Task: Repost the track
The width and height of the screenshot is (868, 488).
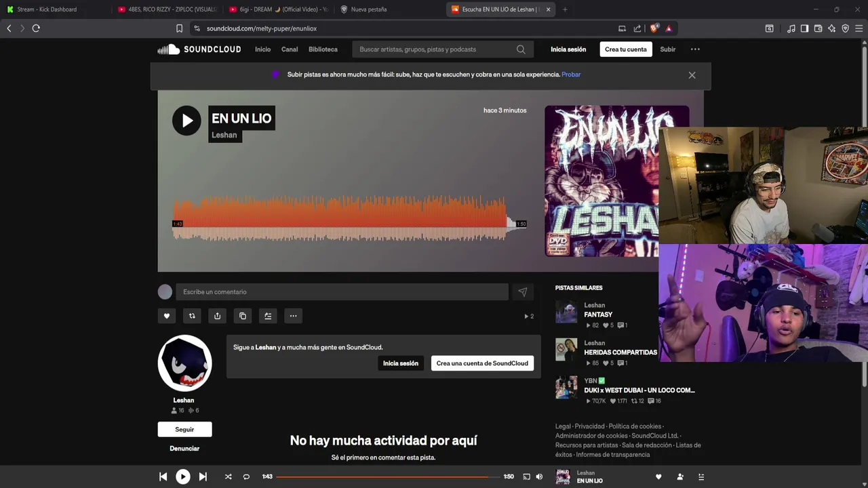Action: [192, 316]
